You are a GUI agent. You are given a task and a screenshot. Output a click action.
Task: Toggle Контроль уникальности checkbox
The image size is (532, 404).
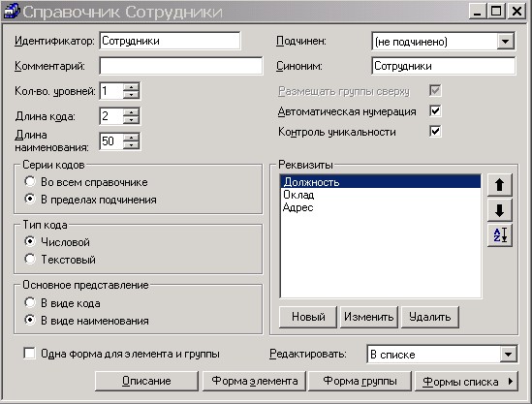(x=435, y=131)
